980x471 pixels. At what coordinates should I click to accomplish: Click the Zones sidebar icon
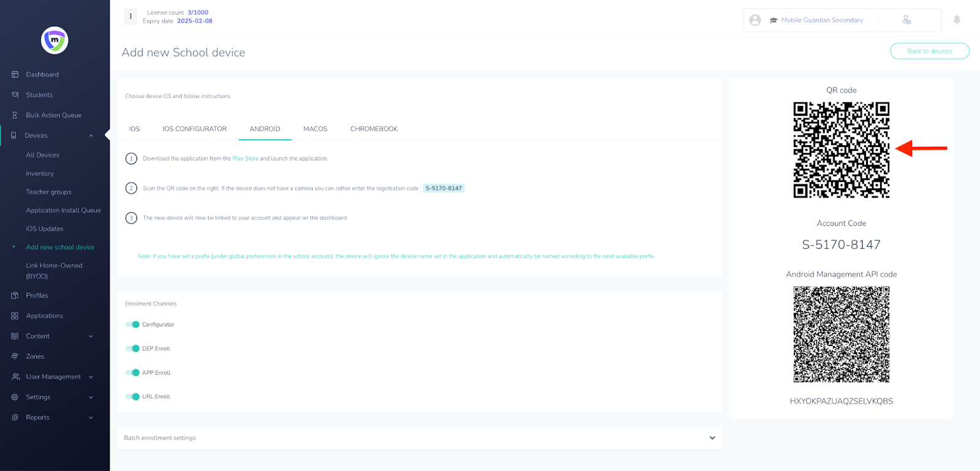tap(15, 356)
